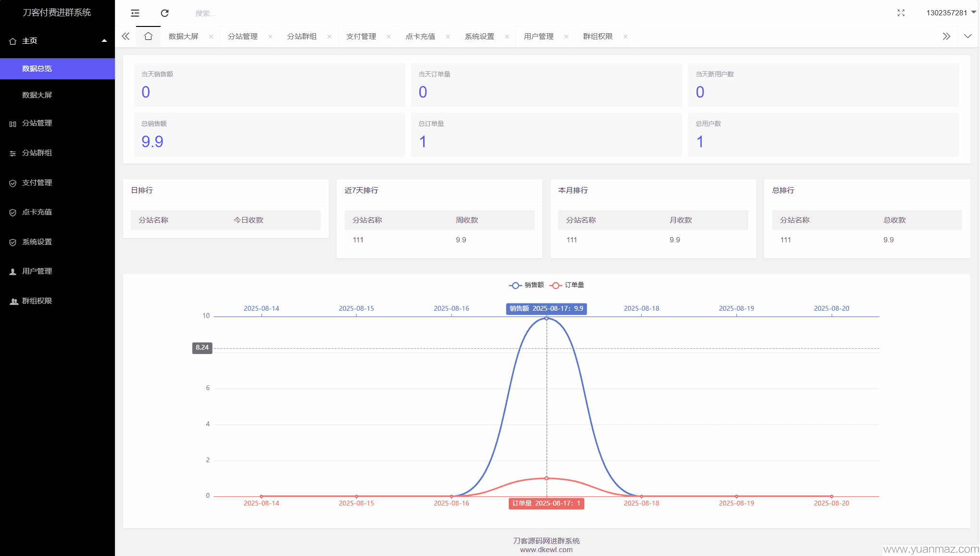Close the 群组权限 tab
Screen dimensions: 980x556
coord(625,37)
